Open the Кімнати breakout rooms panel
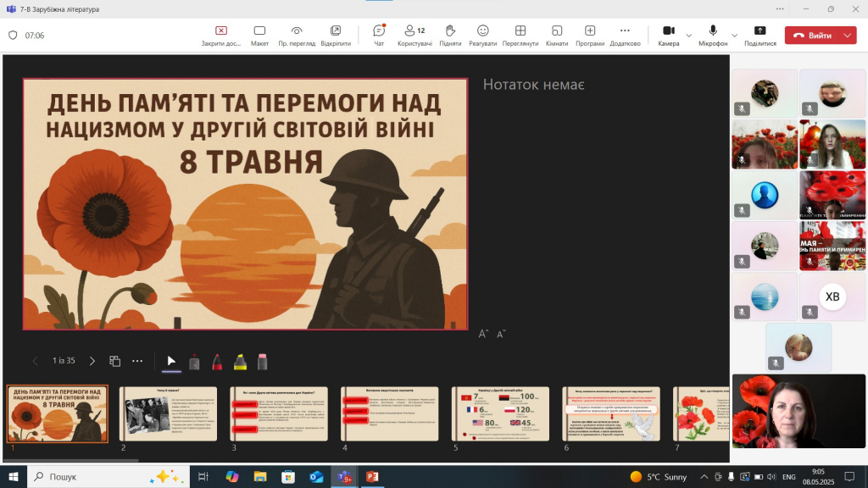Image resolution: width=868 pixels, height=488 pixels. pos(556,32)
